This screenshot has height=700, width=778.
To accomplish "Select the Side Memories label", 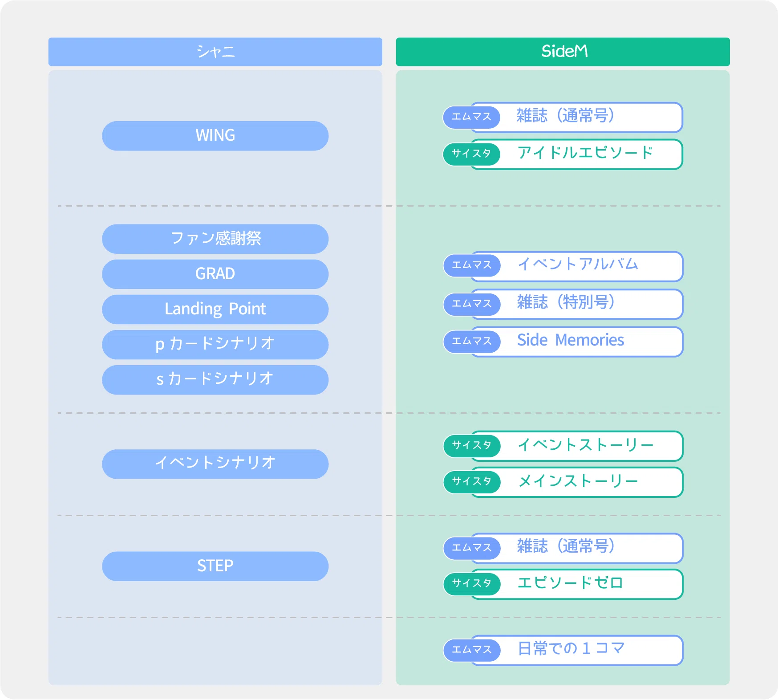I will 570,340.
